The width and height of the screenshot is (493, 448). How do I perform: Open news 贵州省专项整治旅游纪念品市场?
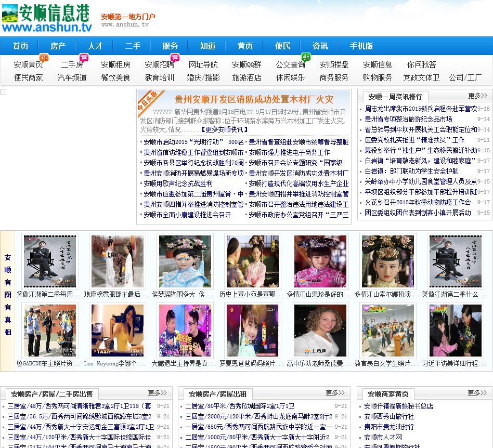click(408, 119)
